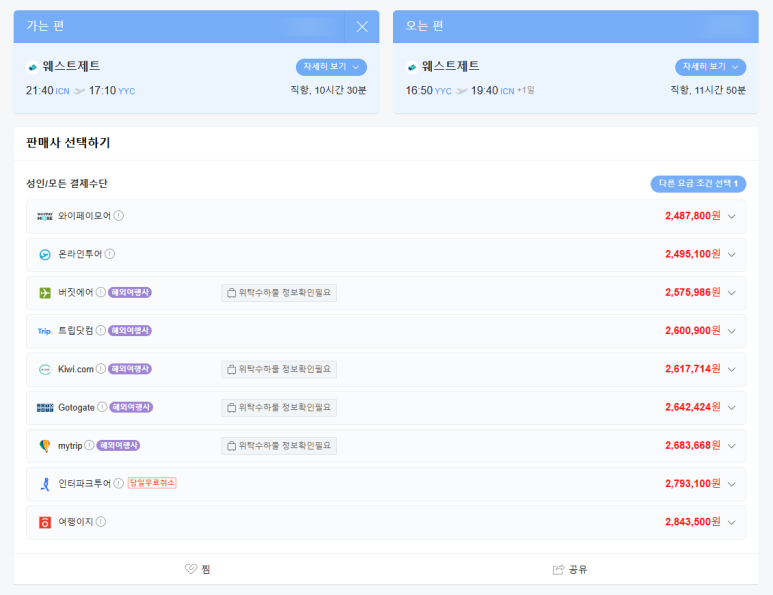Click the 온라인투어 seller logo
The height and width of the screenshot is (595, 773).
point(45,255)
